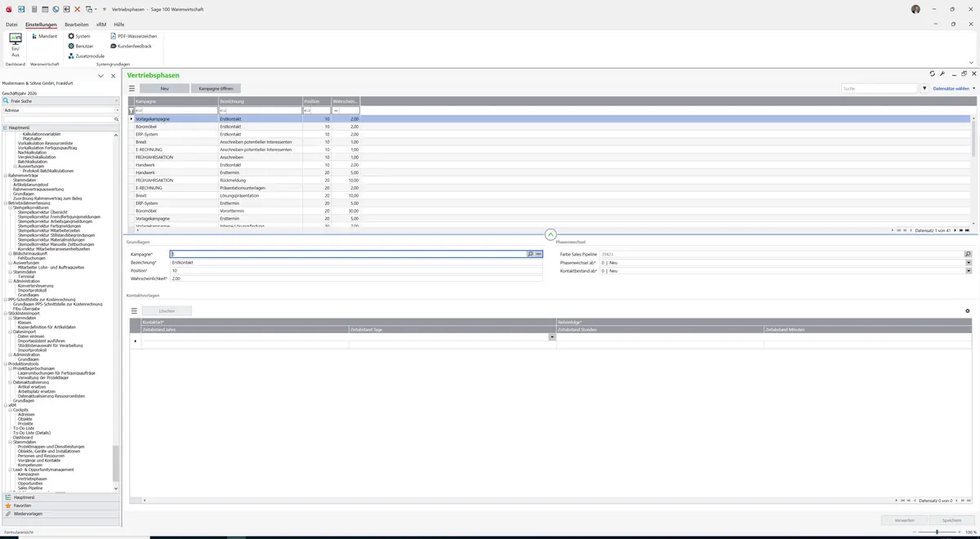
Task: Open the Phasenwechsel ab dropdown
Action: pyautogui.click(x=969, y=262)
